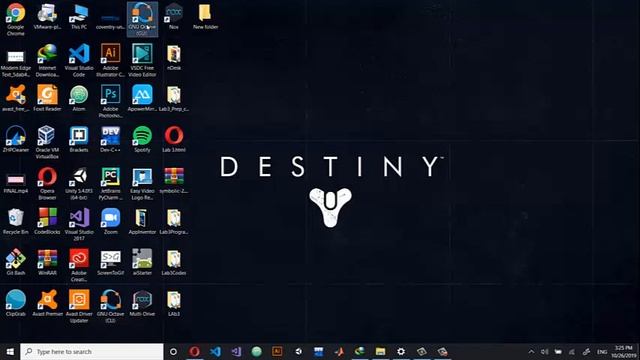
Task: Select the Multi-Drive Nox shortcut
Action: point(142,302)
